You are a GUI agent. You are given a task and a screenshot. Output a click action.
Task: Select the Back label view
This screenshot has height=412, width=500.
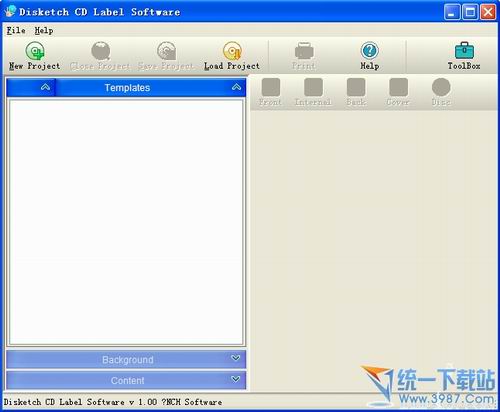pyautogui.click(x=356, y=92)
